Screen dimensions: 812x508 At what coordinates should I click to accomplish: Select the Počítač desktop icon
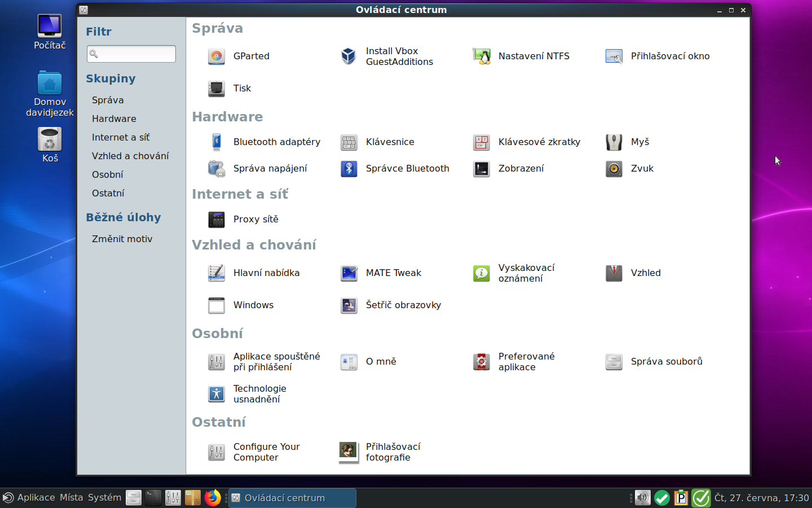(50, 32)
